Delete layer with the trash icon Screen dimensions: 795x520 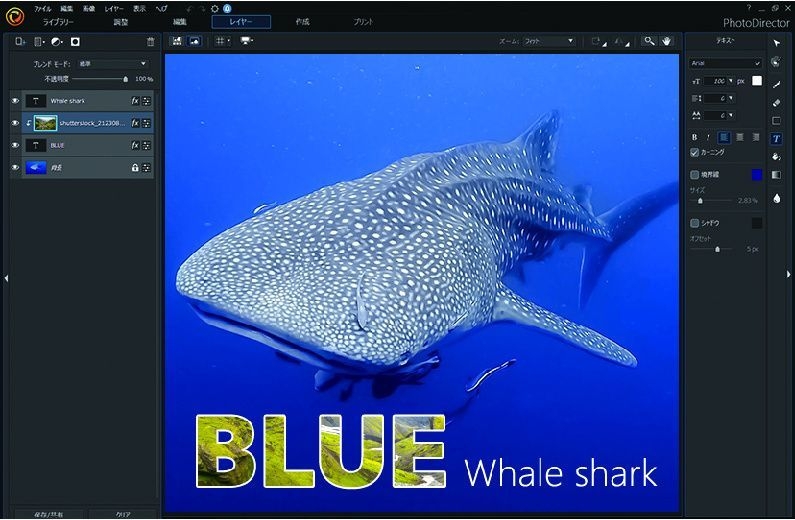pos(151,42)
